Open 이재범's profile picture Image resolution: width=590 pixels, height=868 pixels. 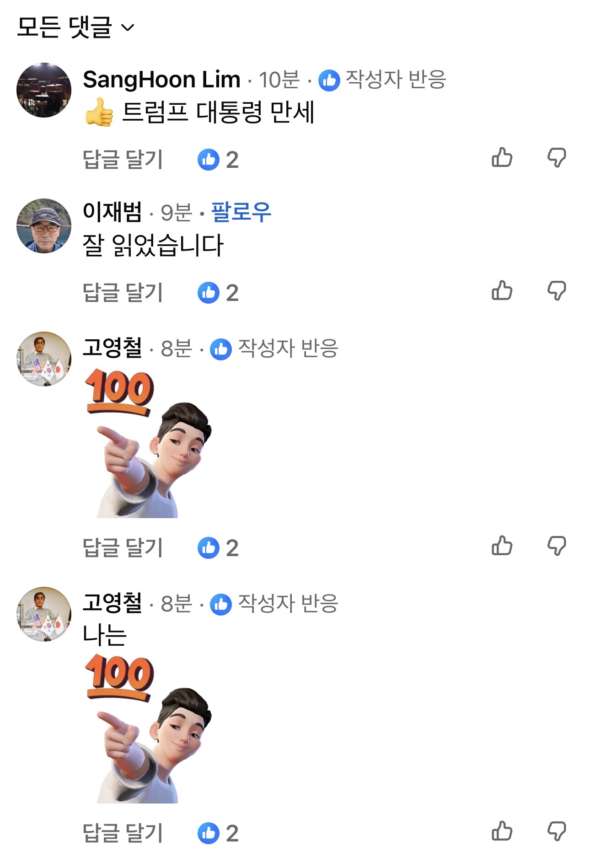coord(44,226)
